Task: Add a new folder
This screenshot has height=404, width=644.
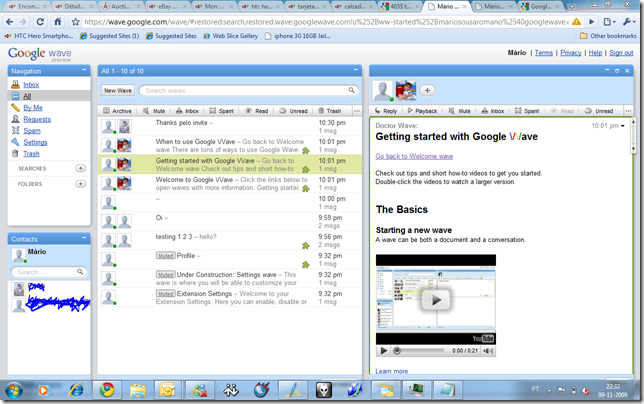Action: point(80,184)
